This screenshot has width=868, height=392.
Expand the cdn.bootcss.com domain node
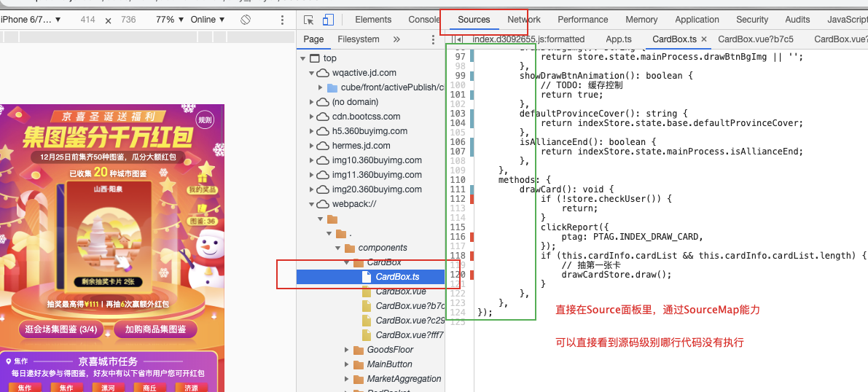[312, 117]
